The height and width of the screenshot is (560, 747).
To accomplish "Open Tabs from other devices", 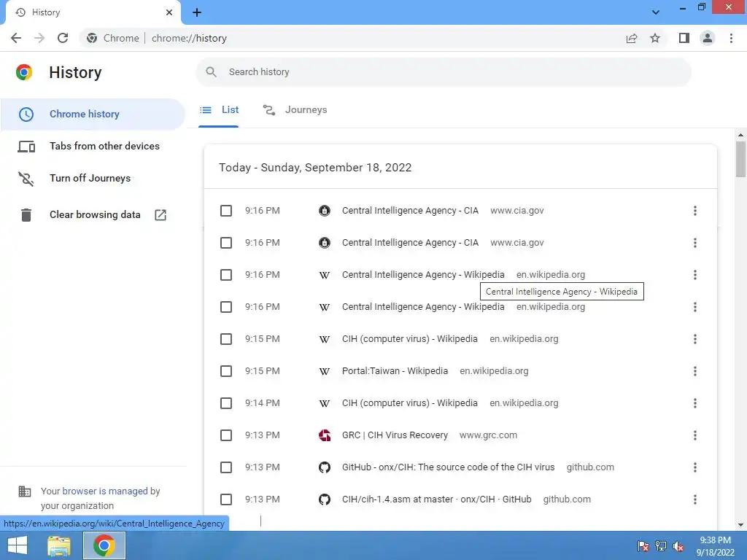I will tap(93, 146).
